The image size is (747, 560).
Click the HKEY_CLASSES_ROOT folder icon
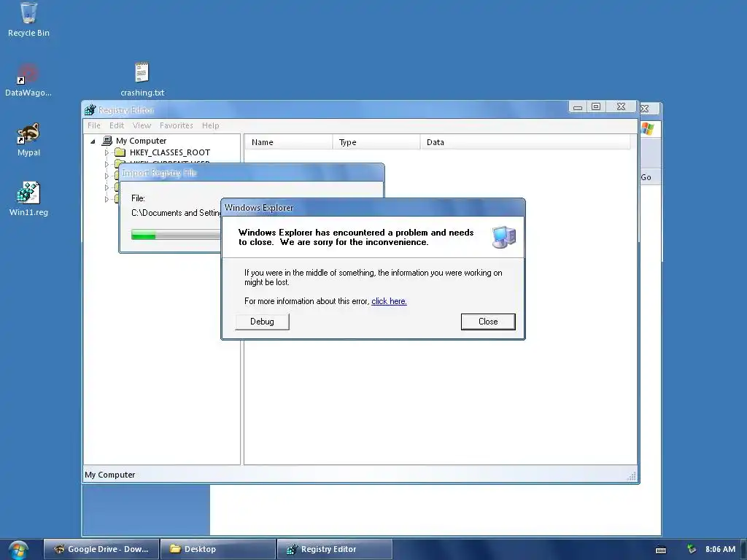(120, 152)
